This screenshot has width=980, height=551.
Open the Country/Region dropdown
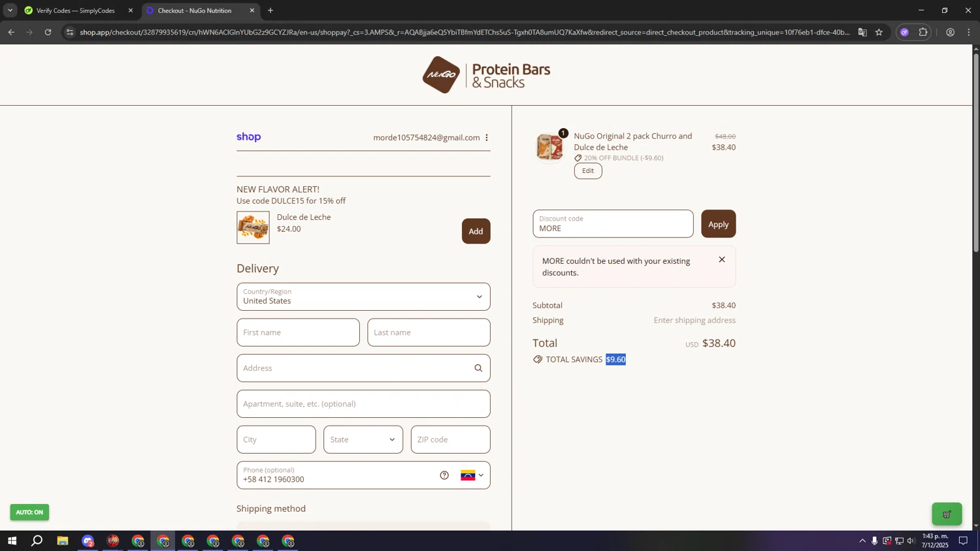coord(363,296)
